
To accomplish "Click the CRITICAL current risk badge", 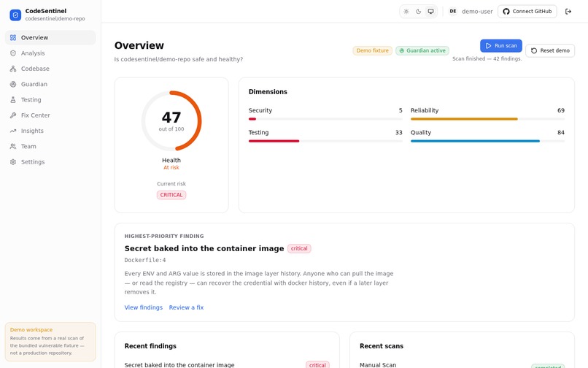I will pyautogui.click(x=171, y=195).
